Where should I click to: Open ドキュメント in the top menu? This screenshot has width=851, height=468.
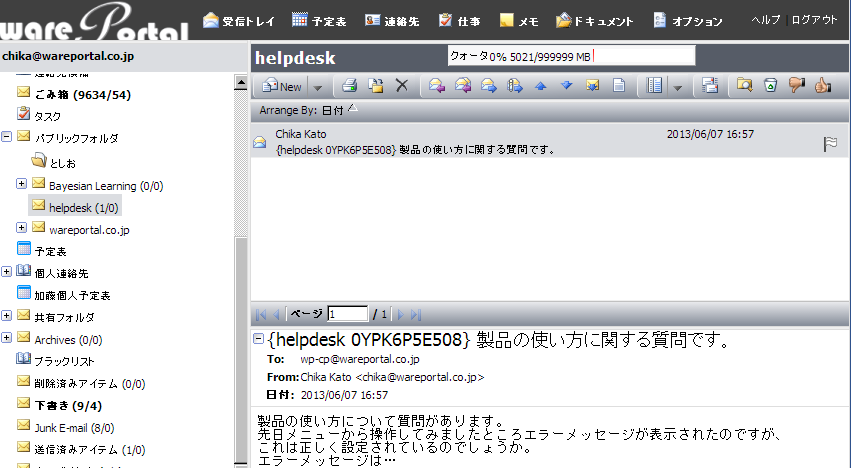tap(595, 21)
